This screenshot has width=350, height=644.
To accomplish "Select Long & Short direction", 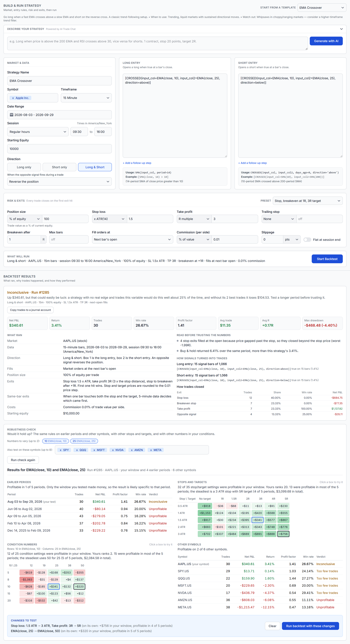I will click(x=95, y=167).
